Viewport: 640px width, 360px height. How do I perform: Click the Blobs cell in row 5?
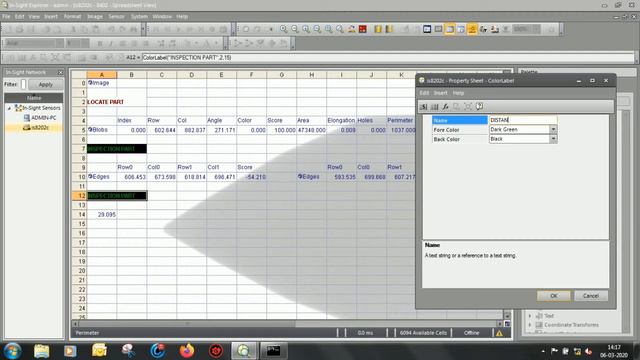[102, 130]
